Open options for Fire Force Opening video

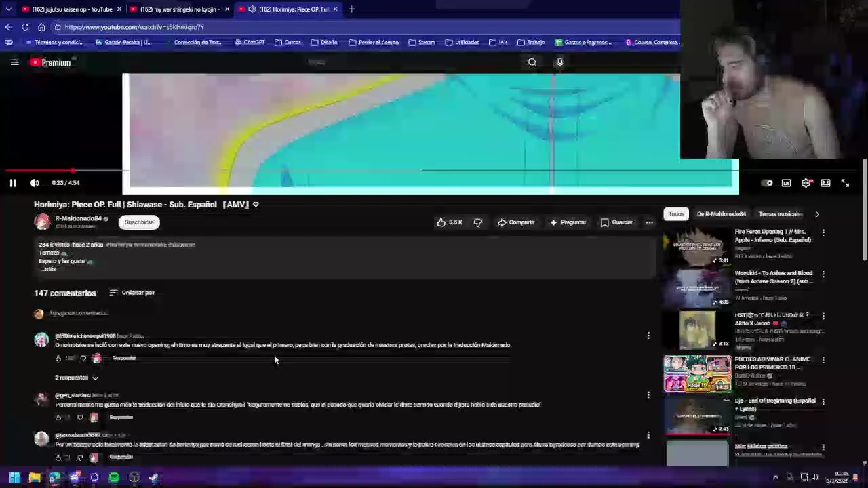coord(823,232)
